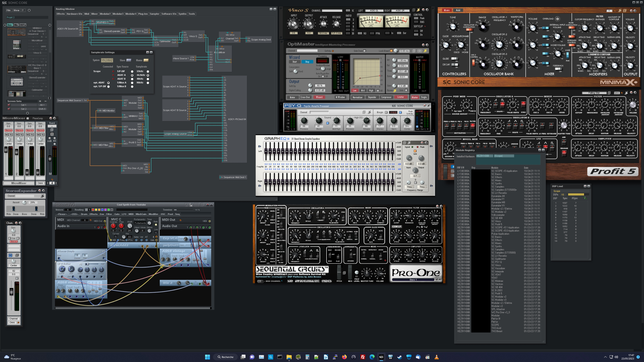
Task: Click the bypass plug icon in GraphEQ
Action: point(409,143)
